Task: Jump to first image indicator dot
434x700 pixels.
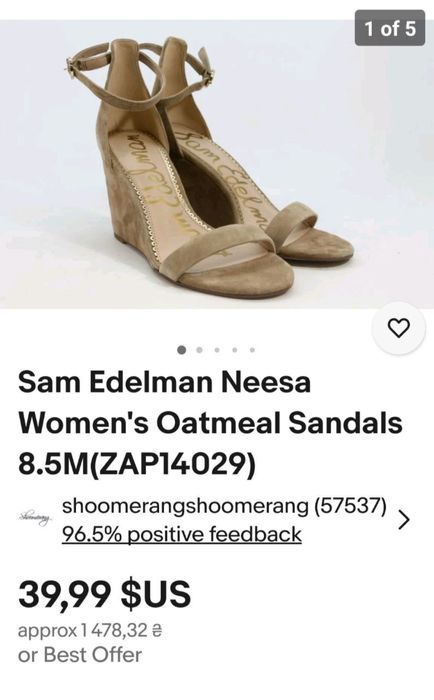Action: (181, 350)
